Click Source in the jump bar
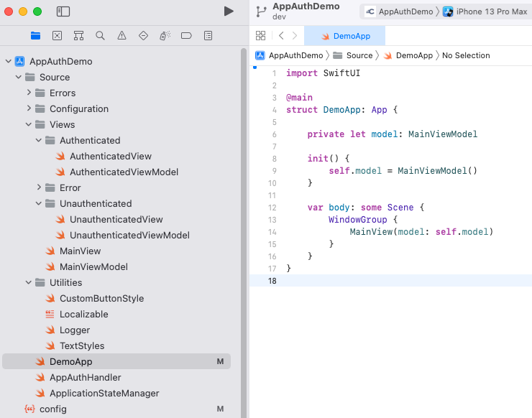532x418 pixels. click(353, 55)
